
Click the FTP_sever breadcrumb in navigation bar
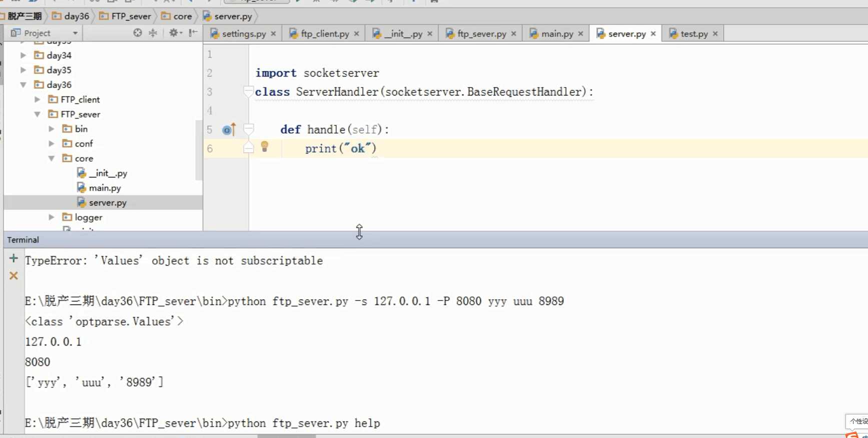(125, 16)
